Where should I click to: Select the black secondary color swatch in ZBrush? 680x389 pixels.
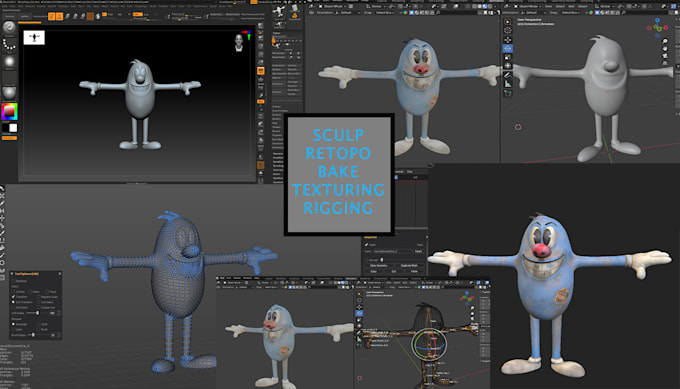pyautogui.click(x=6, y=128)
